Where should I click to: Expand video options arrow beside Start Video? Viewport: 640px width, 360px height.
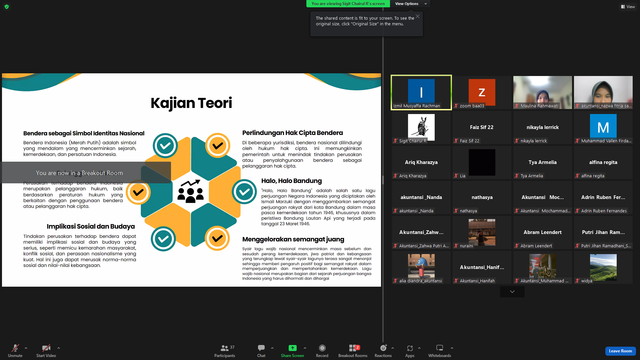coord(58,348)
